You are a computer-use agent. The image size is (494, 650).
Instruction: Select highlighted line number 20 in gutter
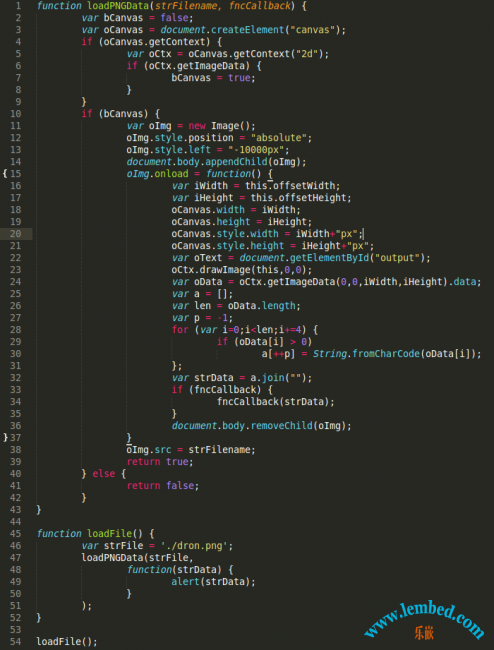pyautogui.click(x=15, y=234)
